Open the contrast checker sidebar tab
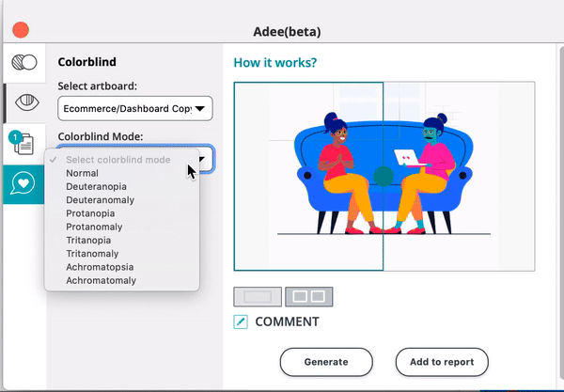The height and width of the screenshot is (392, 564). (24, 63)
